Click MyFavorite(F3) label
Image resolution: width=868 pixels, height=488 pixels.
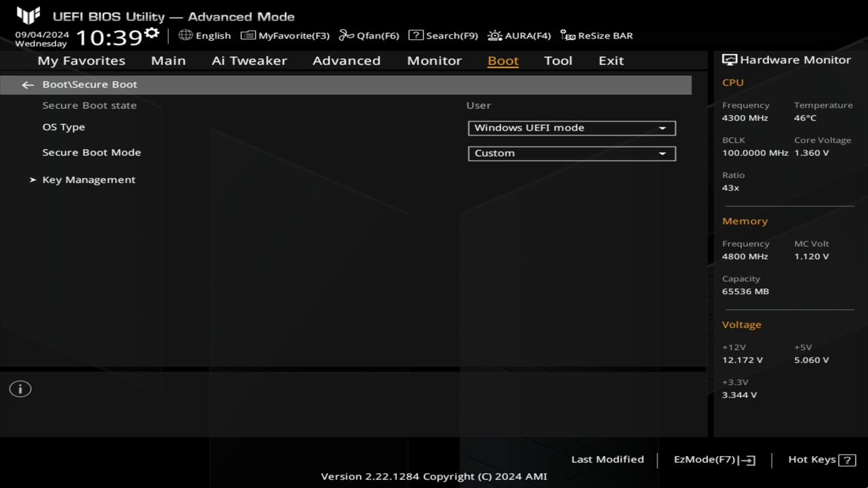coord(294,36)
